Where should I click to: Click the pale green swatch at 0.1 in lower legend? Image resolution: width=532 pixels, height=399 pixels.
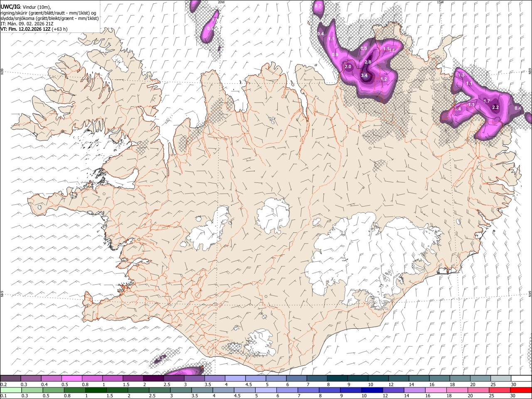click(x=10, y=390)
